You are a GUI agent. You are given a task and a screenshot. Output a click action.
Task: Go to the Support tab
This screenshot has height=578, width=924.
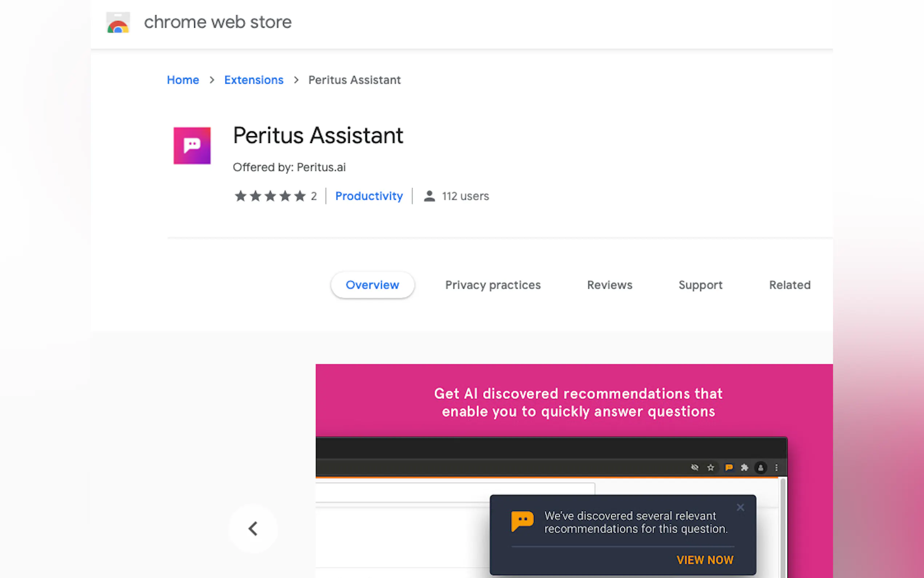700,285
